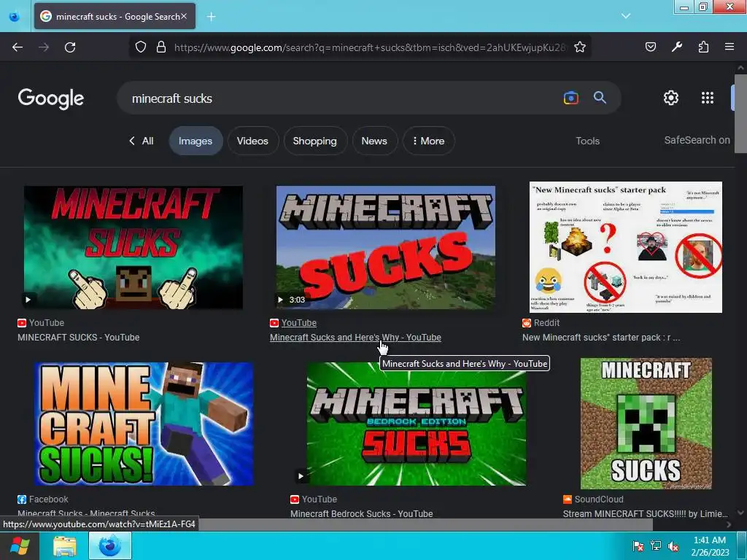Open the Firefox hamburger menu

[x=729, y=47]
